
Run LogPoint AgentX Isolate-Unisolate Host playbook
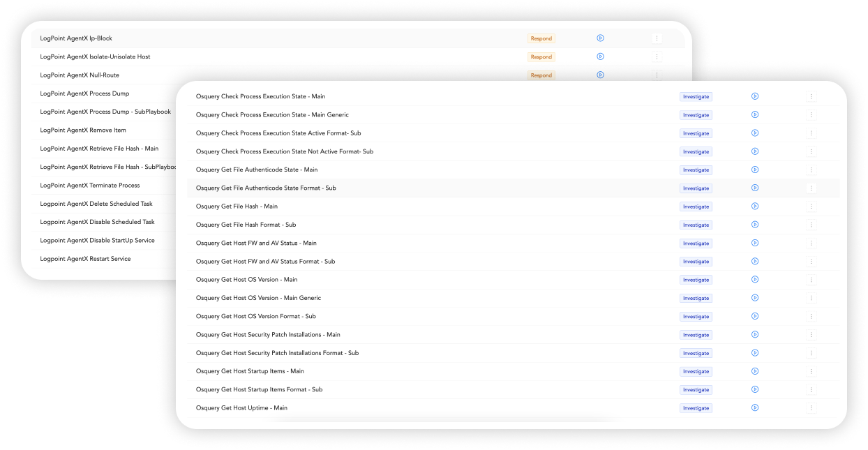pyautogui.click(x=600, y=57)
